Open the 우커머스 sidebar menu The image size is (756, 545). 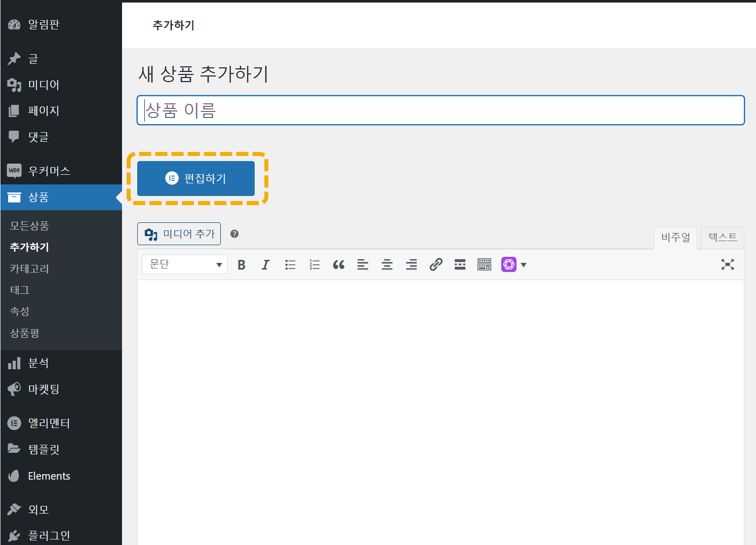tap(49, 171)
